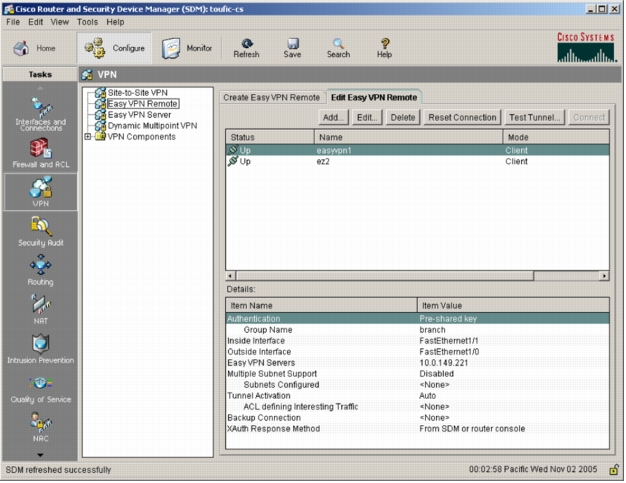This screenshot has width=626, height=483.
Task: Click the lock icon in status bar
Action: (x=614, y=470)
